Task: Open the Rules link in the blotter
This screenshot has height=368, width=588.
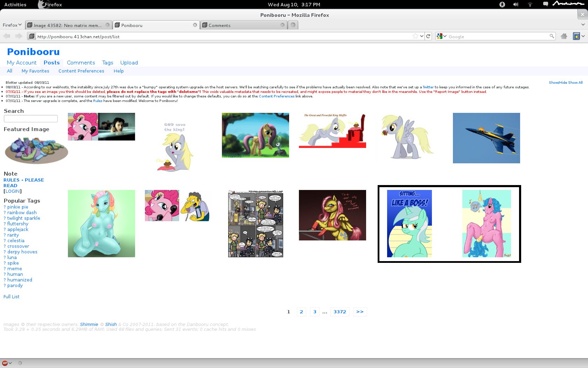Action: (x=98, y=101)
